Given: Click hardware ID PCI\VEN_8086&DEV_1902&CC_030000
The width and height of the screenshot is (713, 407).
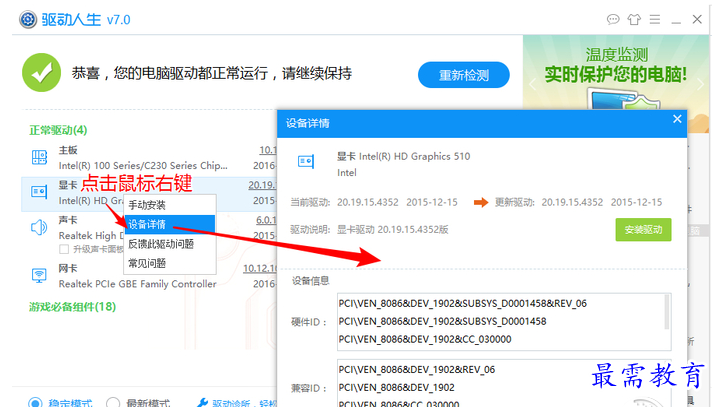Looking at the screenshot, I should (x=425, y=339).
